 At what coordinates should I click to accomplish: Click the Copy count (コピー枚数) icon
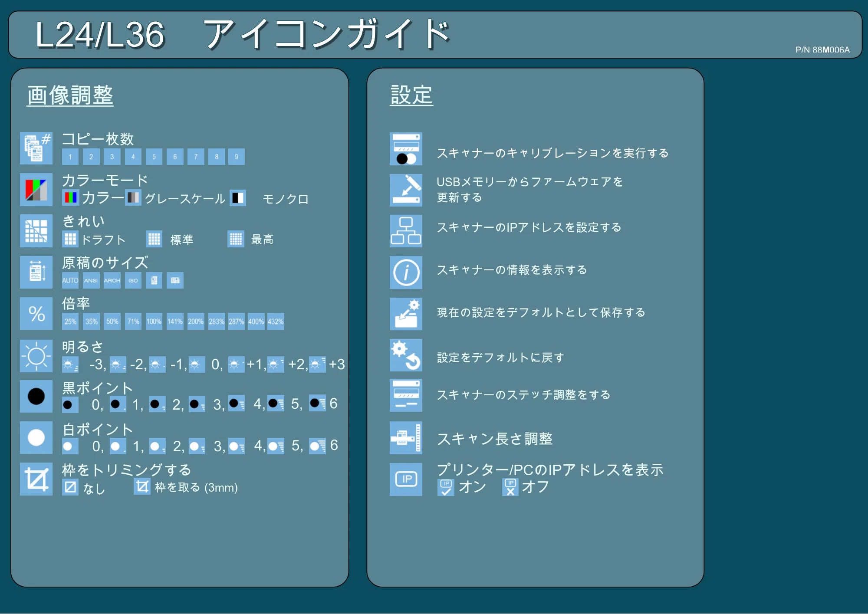tap(36, 148)
